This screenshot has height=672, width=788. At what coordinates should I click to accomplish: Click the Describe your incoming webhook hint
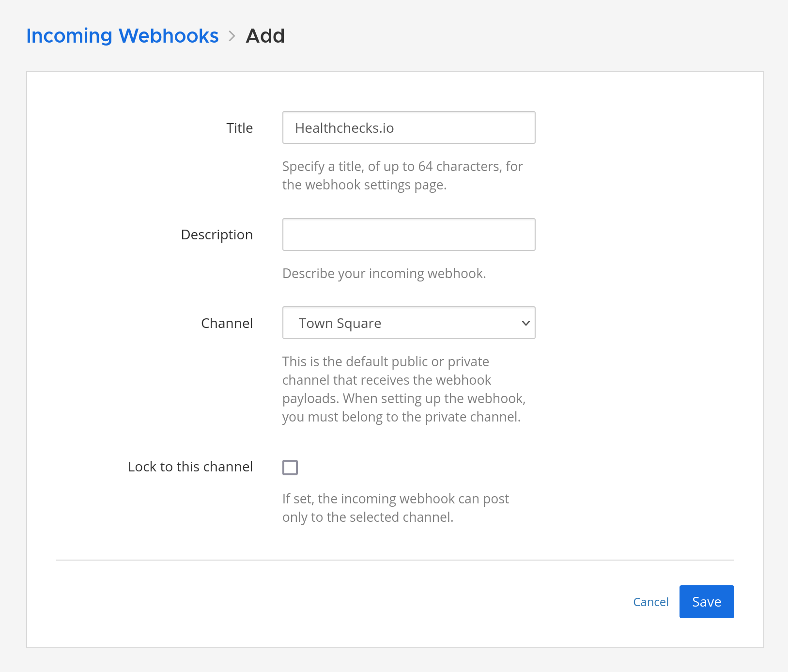point(384,273)
